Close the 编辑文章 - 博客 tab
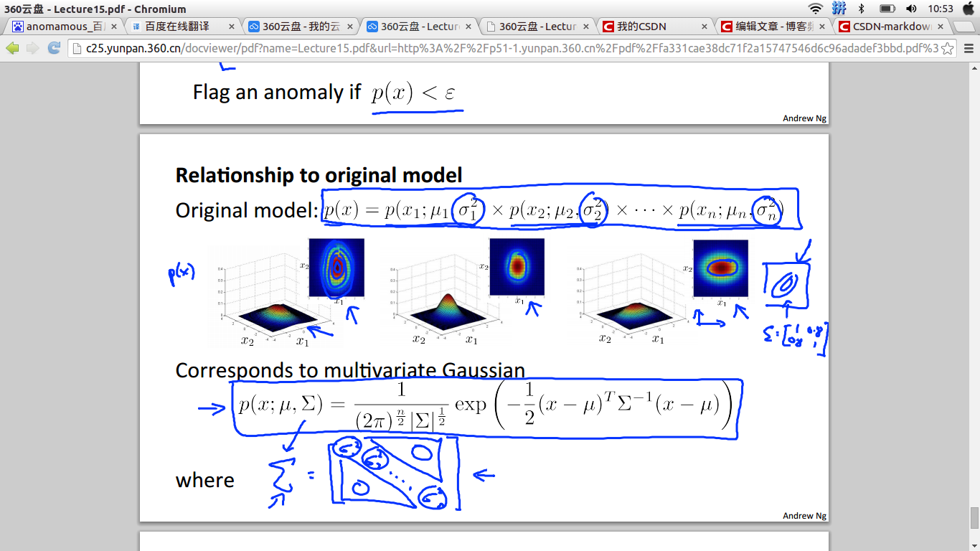 point(823,27)
